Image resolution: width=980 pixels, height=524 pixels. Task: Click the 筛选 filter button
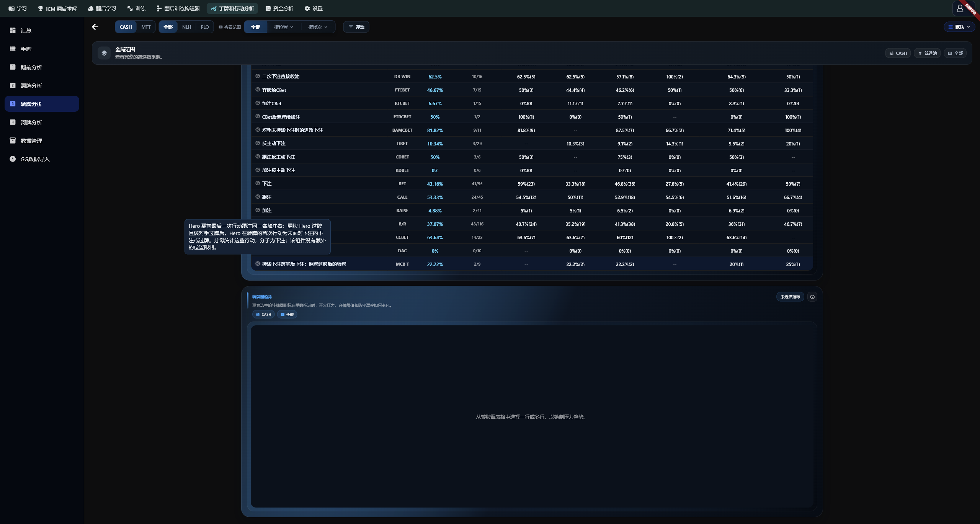(x=356, y=27)
